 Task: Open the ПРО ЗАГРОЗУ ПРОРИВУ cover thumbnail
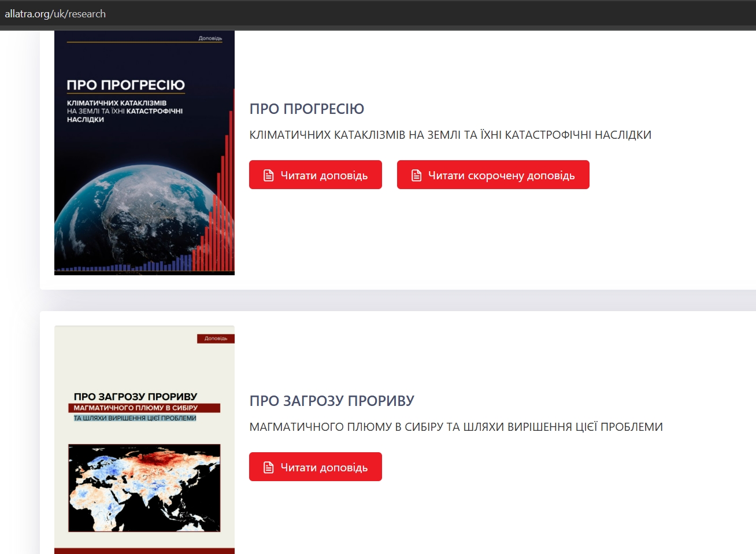click(x=144, y=439)
